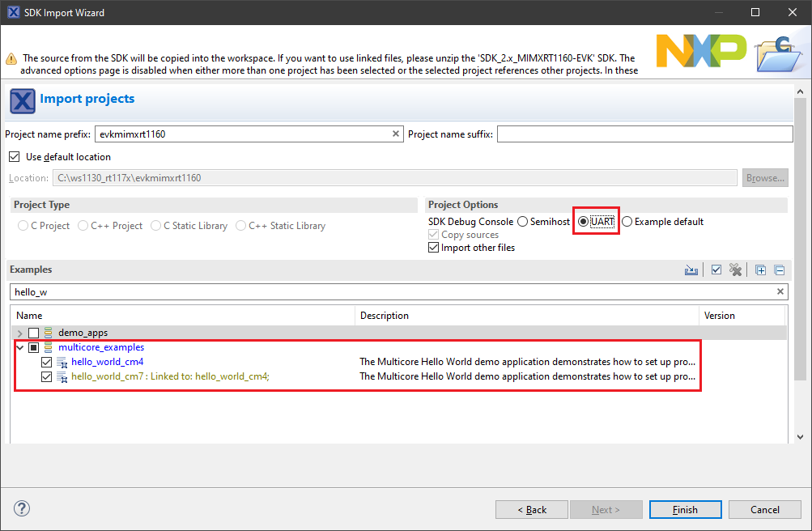Click the Description column header
The image size is (812, 531).
click(x=526, y=316)
